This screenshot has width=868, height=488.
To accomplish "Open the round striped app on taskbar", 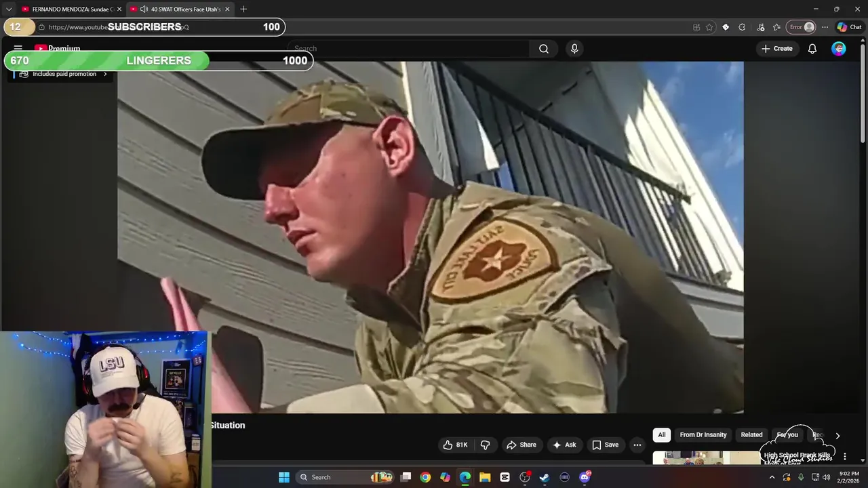I will (x=564, y=477).
